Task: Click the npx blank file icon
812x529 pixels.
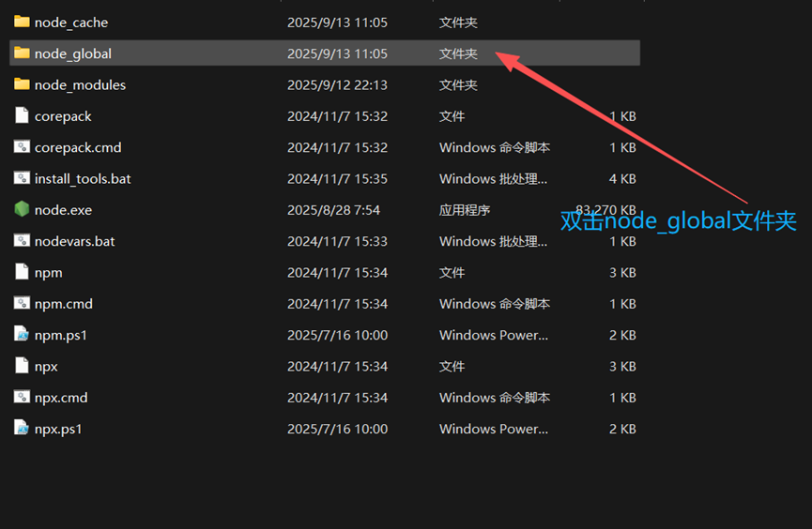Action: click(x=22, y=365)
